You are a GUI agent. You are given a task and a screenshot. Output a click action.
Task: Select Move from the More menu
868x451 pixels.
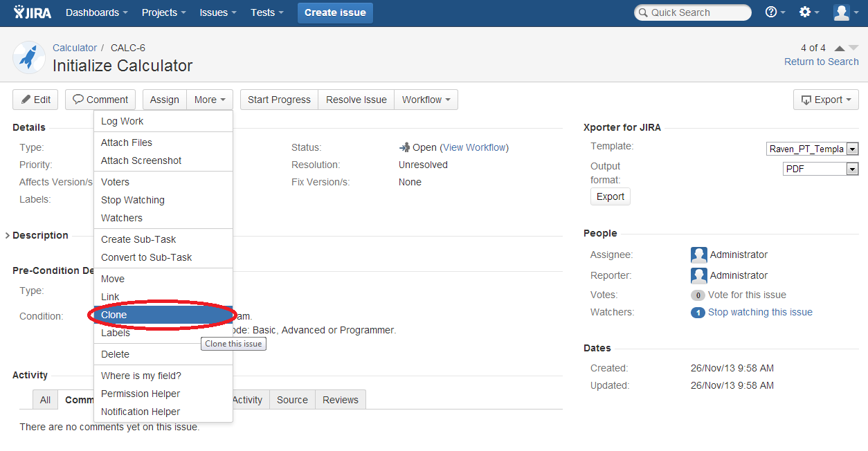click(x=163, y=279)
